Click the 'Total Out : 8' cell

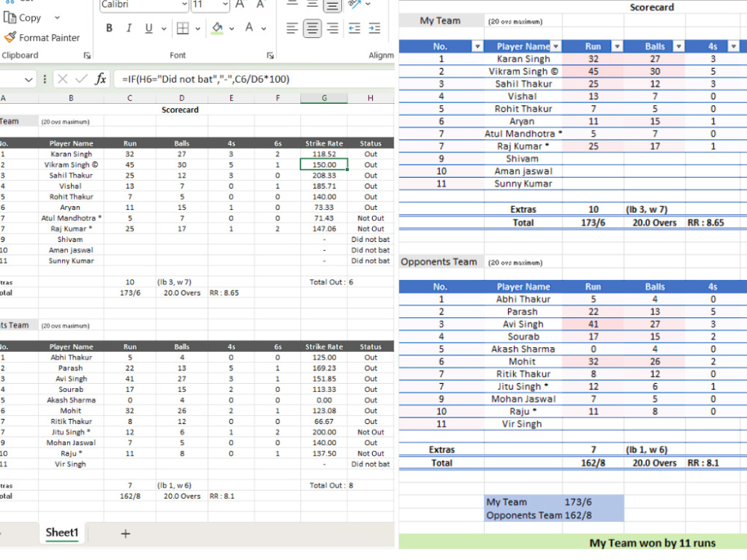[x=331, y=485]
